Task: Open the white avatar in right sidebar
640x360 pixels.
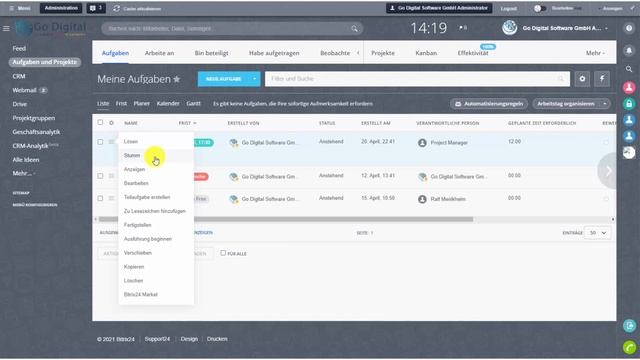Action: click(629, 152)
